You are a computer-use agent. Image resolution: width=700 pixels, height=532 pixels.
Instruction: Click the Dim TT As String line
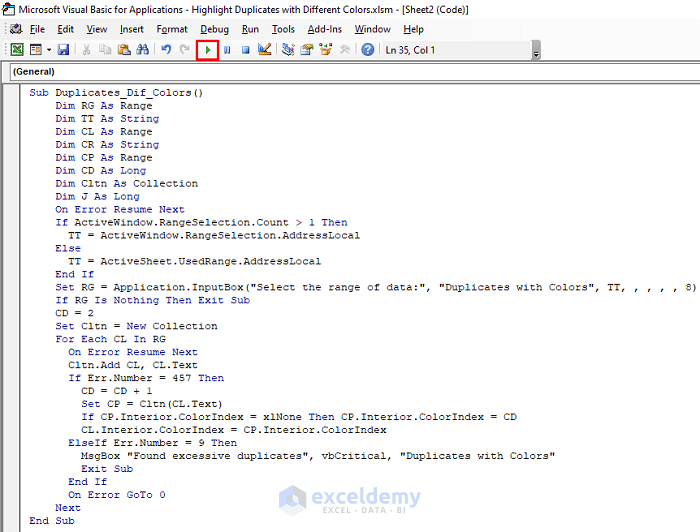pos(107,119)
